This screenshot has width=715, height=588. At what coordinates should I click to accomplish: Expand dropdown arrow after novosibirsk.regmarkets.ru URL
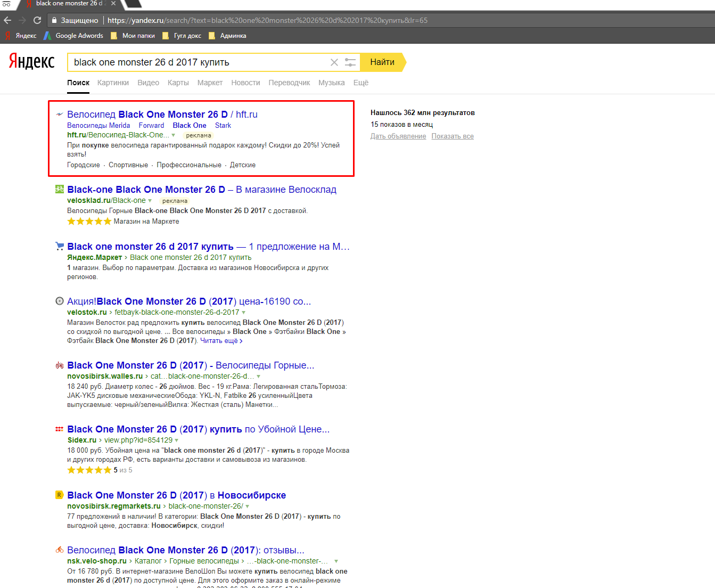tap(247, 507)
